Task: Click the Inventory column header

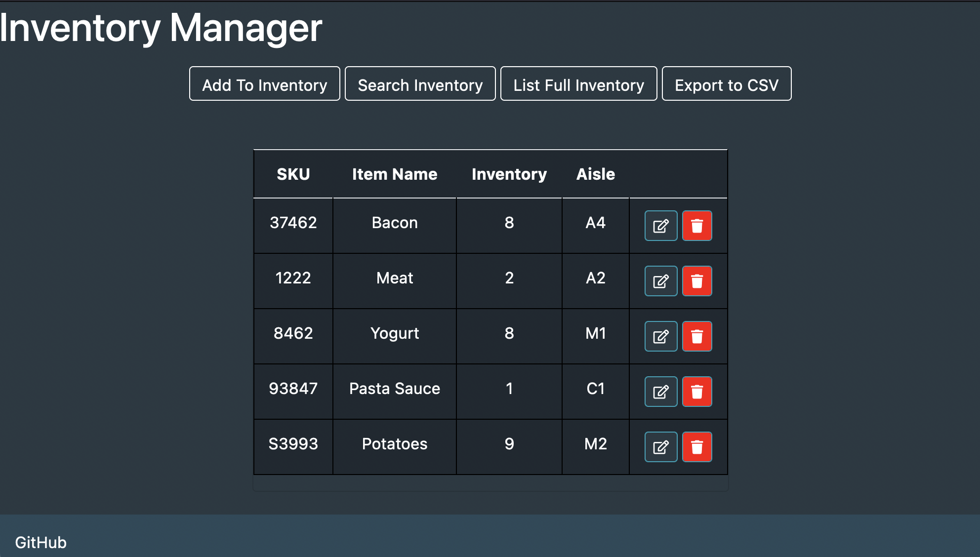Action: click(509, 173)
